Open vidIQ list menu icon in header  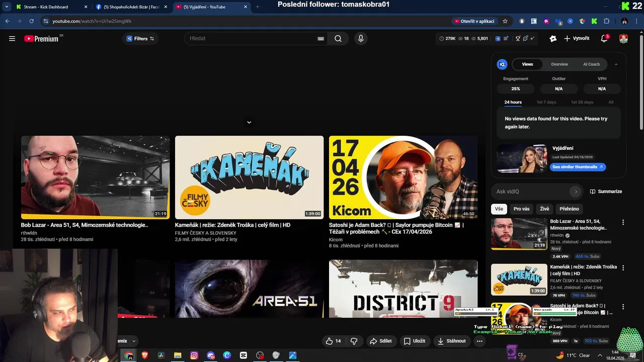(x=506, y=38)
